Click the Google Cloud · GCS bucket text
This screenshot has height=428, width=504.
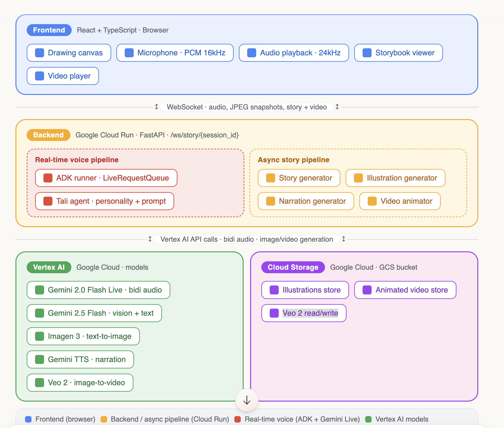[x=374, y=267]
